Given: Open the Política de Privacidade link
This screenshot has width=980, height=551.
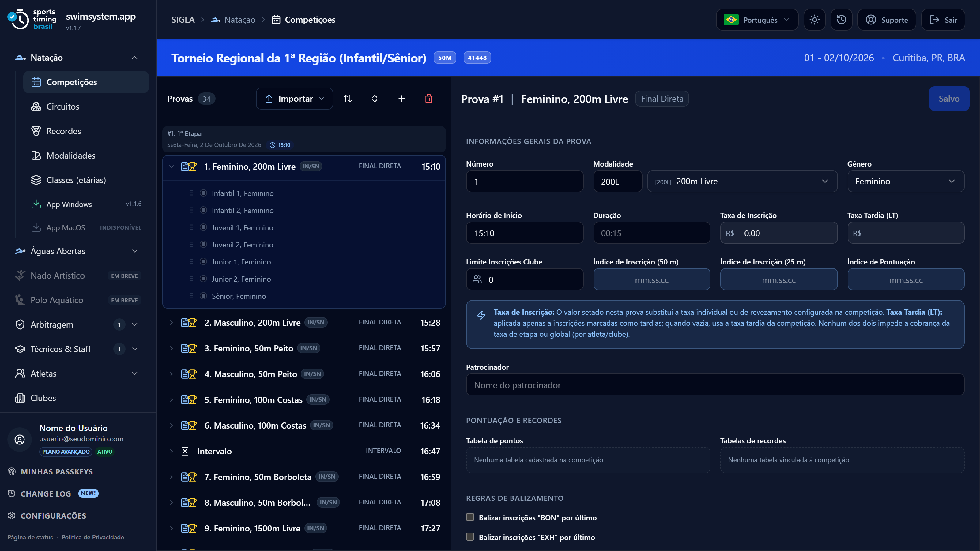Looking at the screenshot, I should pos(93,537).
